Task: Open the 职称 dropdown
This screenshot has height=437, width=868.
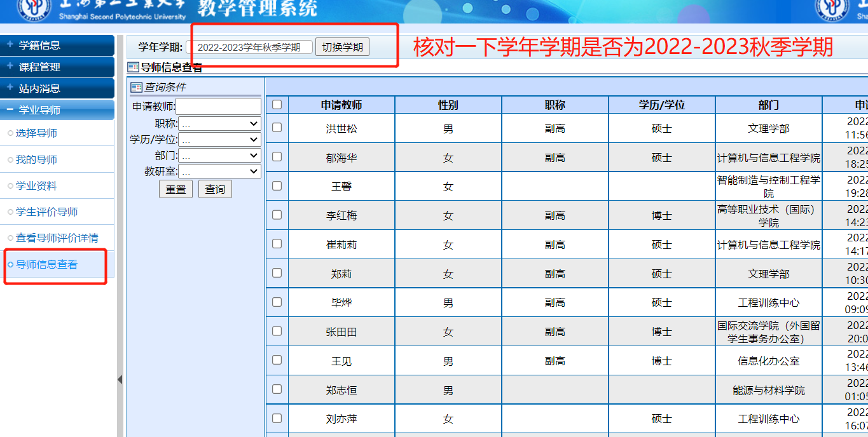Action: tap(220, 124)
